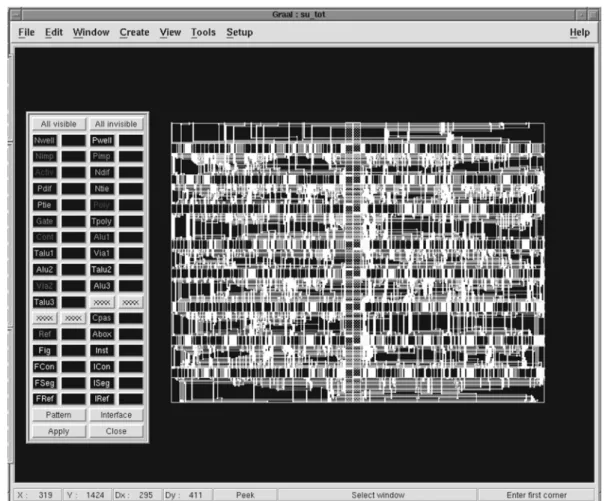Click the Peek status field

tap(245, 495)
